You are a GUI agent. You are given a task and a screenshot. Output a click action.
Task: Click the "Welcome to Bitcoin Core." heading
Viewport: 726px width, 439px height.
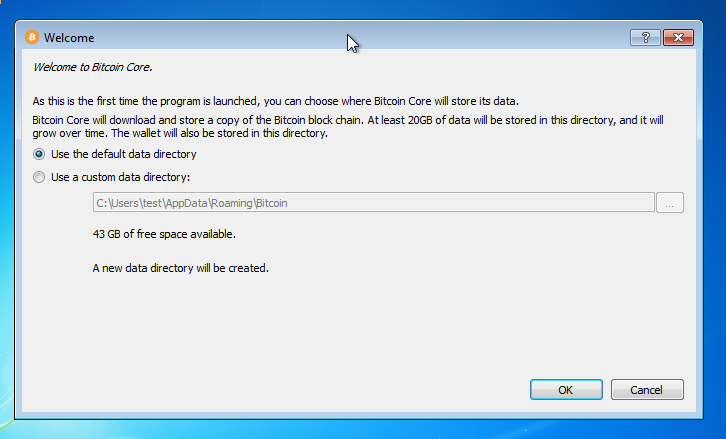coord(93,68)
